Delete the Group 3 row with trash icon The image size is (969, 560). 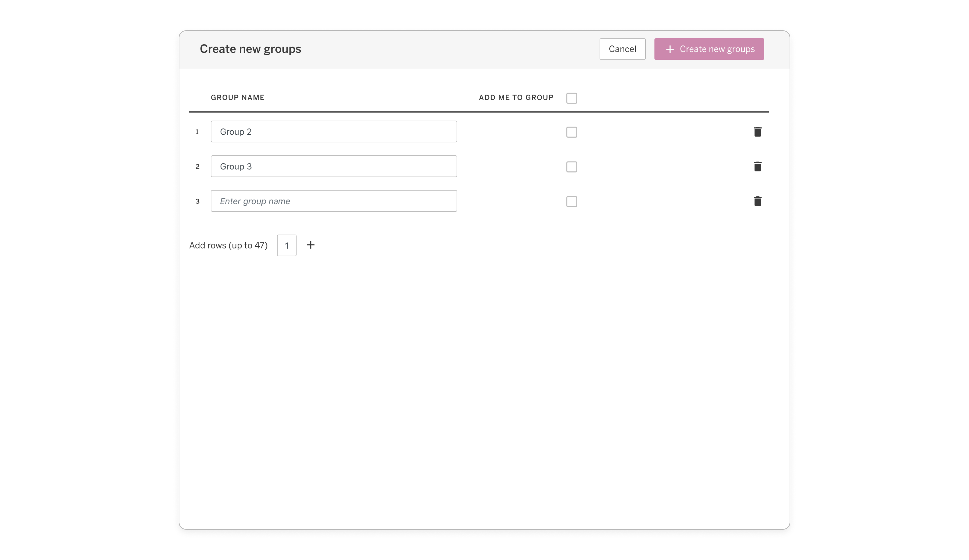pos(758,166)
